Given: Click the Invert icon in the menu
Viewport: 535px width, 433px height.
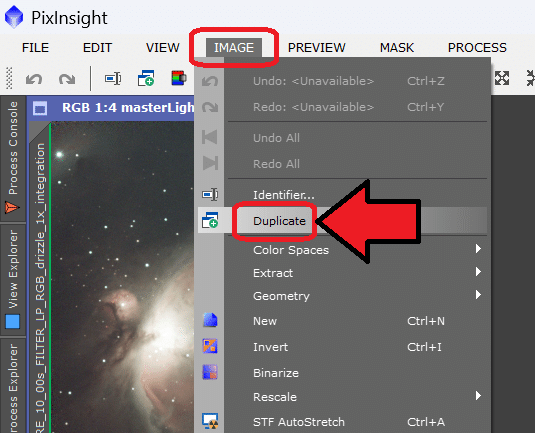Looking at the screenshot, I should [x=210, y=346].
